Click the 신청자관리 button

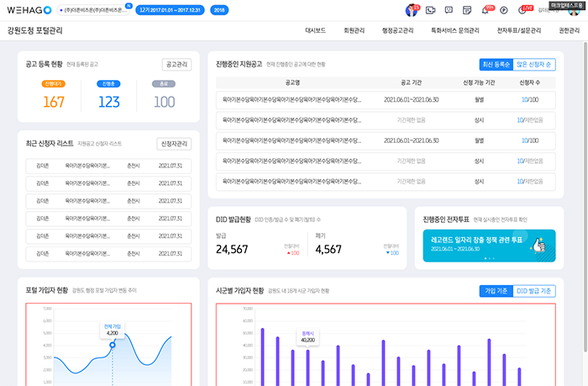pyautogui.click(x=175, y=144)
